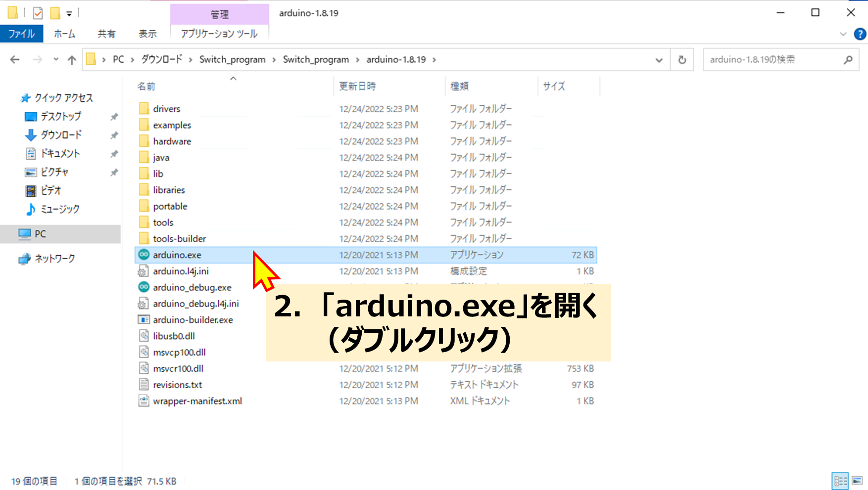
Task: Select the drivers folder icon
Action: 144,108
